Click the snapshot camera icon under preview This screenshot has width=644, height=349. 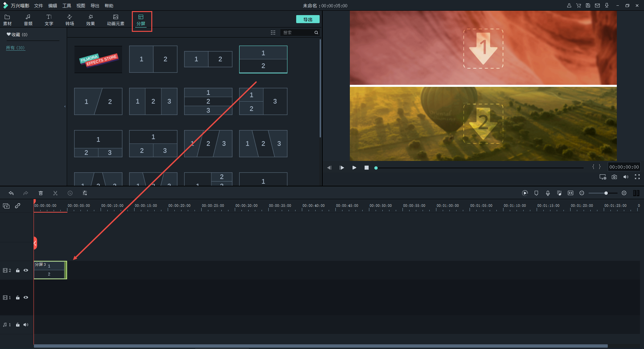coord(614,177)
